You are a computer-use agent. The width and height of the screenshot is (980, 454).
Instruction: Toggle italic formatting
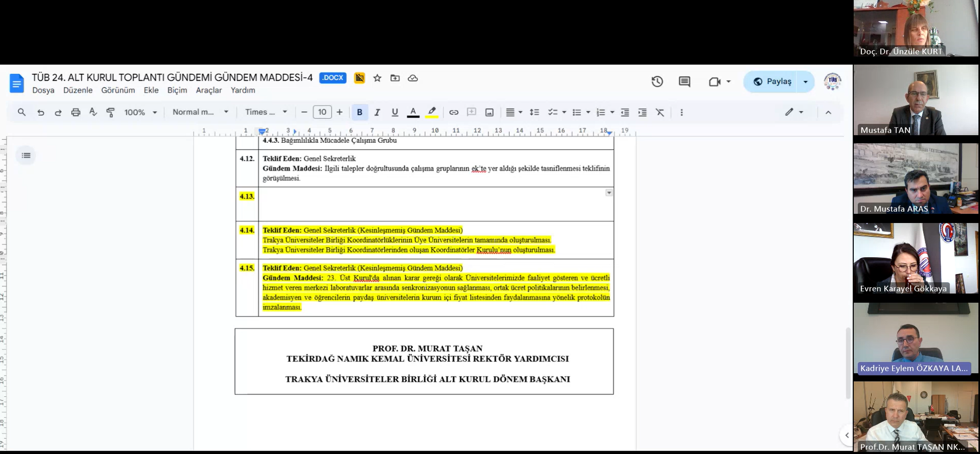point(377,112)
